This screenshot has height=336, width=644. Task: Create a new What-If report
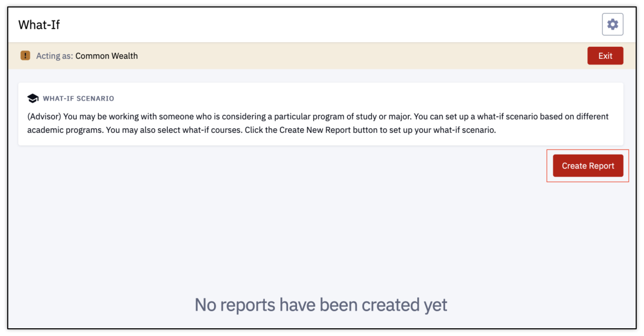pyautogui.click(x=588, y=166)
